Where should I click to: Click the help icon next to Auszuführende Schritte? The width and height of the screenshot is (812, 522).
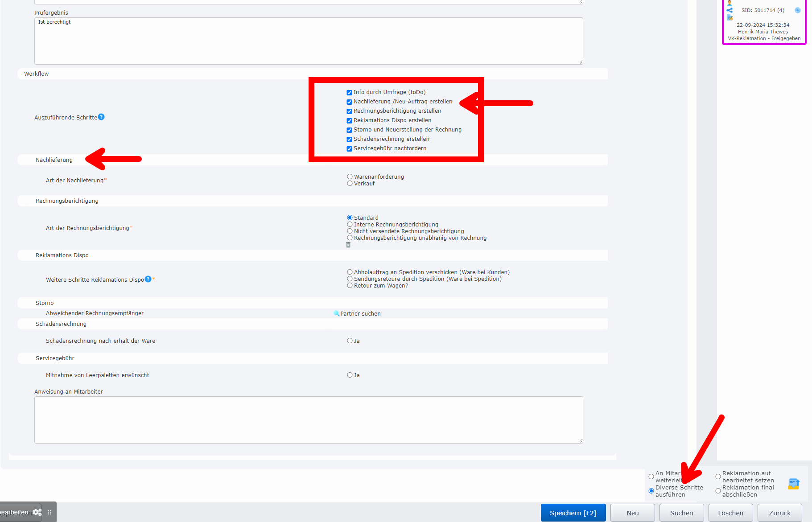tap(101, 117)
